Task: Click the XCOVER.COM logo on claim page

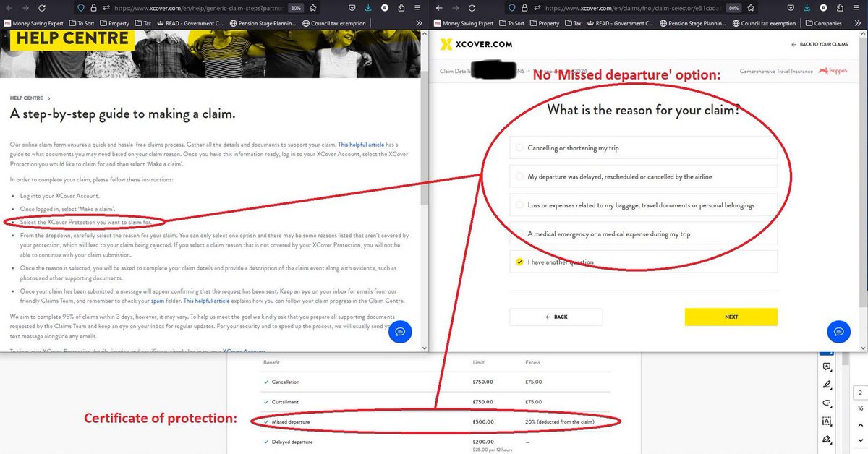Action: click(476, 44)
